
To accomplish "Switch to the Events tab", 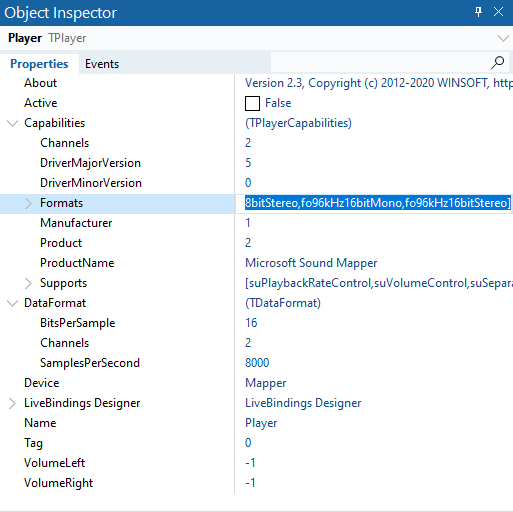I will tap(102, 64).
